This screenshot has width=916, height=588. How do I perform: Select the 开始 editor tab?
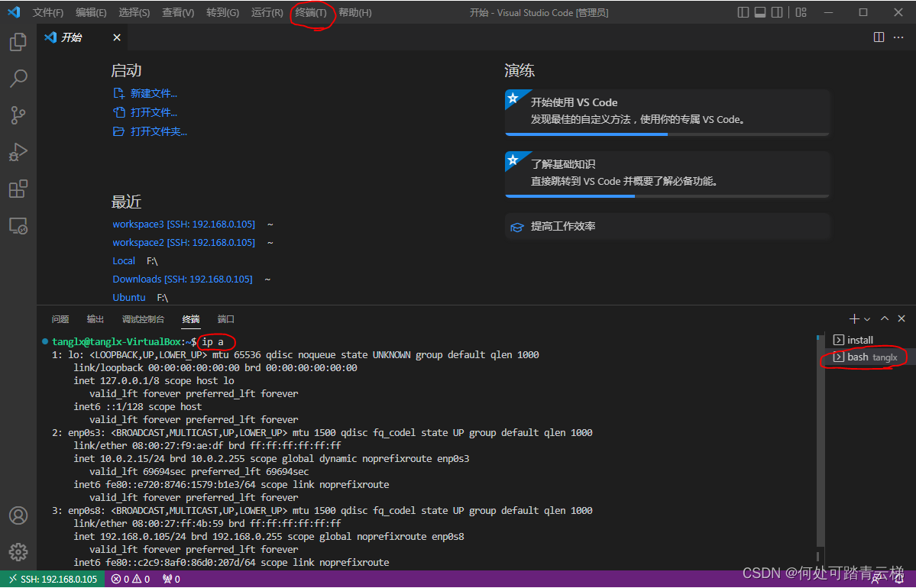(x=83, y=37)
